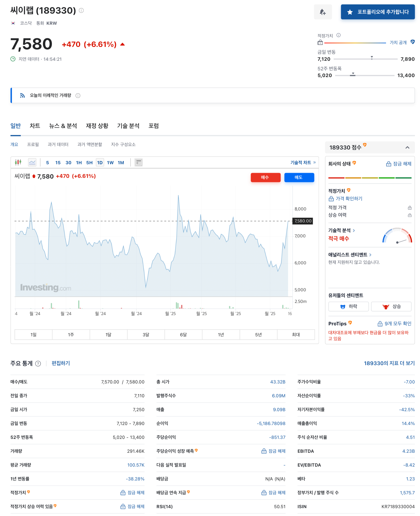Click the Pro badge beside 회사의 상태
This screenshot has height=516, width=420.
pos(354,163)
